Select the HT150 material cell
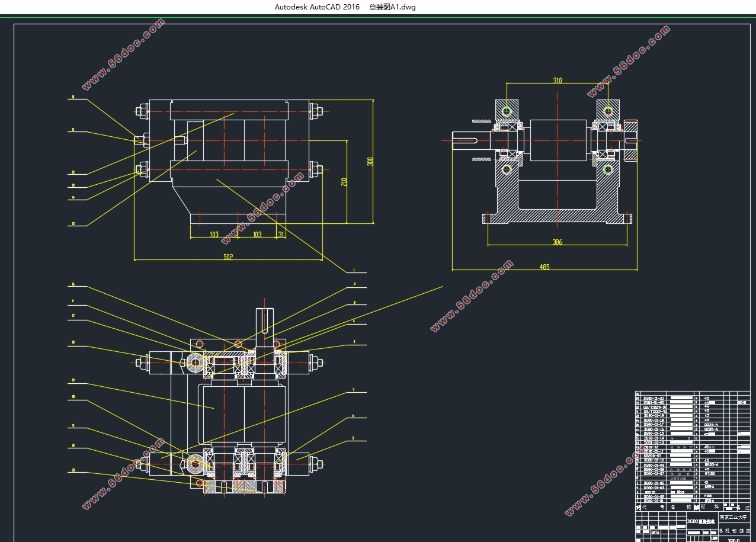Viewport: 756px width, 542px height. coord(710,473)
